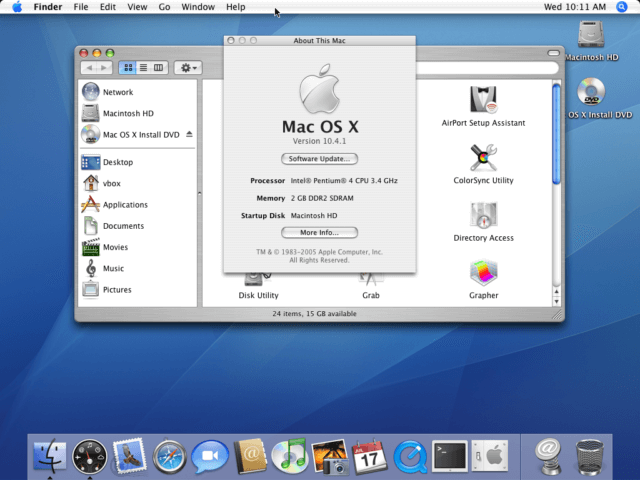
Task: Toggle Finder toolbar with pill button
Action: click(x=553, y=53)
